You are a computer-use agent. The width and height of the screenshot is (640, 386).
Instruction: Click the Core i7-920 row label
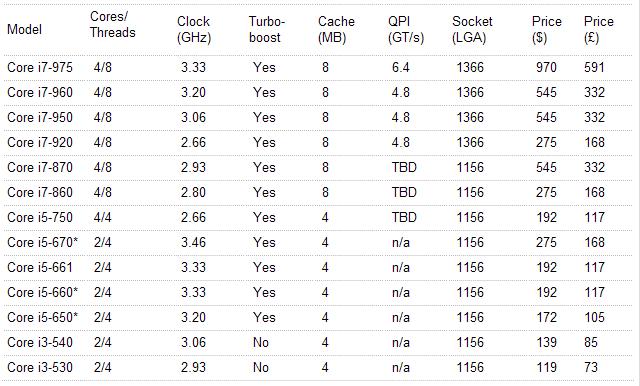click(x=40, y=142)
